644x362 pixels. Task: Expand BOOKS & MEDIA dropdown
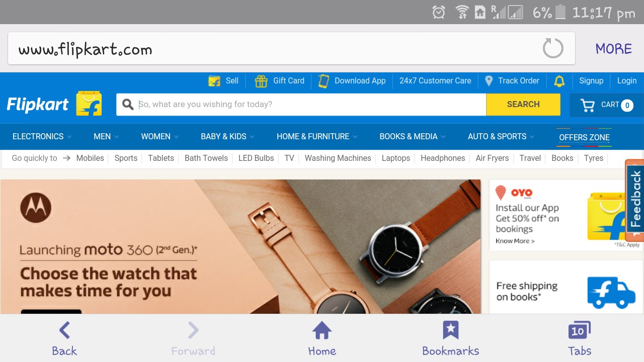(413, 136)
